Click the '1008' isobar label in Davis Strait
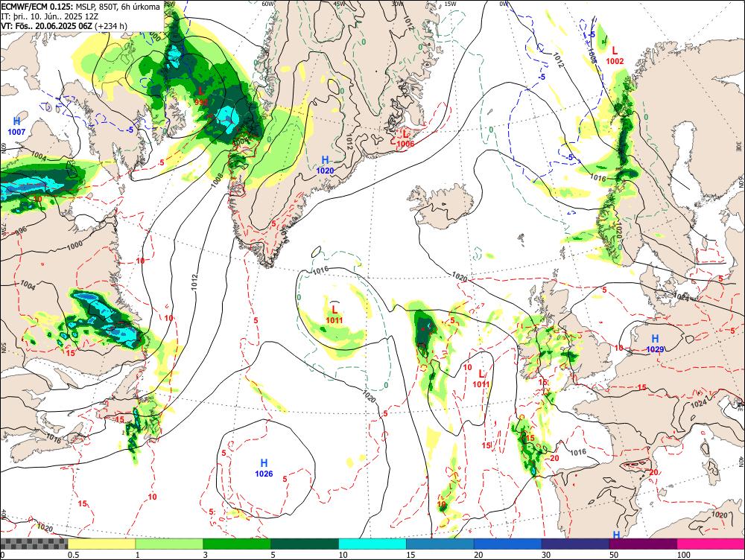745x560 pixels. [x=217, y=179]
